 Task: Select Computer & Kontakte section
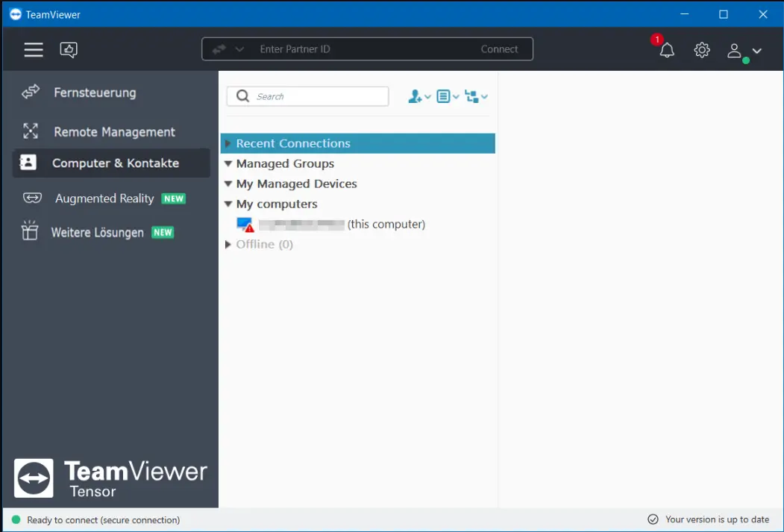pyautogui.click(x=111, y=163)
